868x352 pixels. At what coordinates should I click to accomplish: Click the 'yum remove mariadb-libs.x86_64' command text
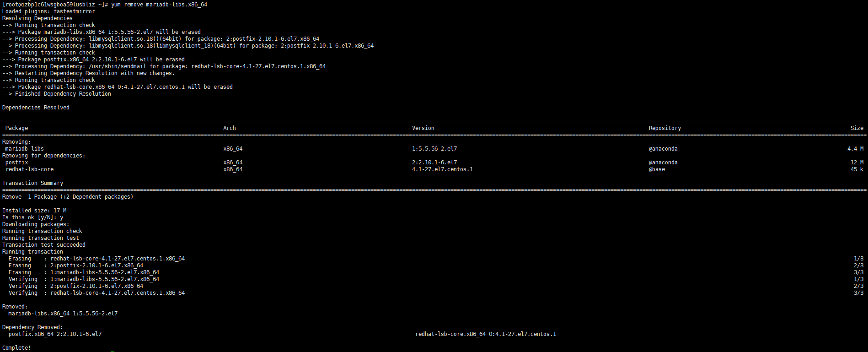point(159,5)
